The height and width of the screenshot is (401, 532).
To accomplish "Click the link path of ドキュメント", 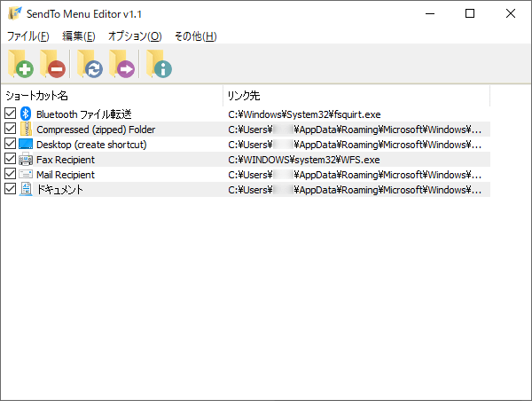I will [355, 190].
